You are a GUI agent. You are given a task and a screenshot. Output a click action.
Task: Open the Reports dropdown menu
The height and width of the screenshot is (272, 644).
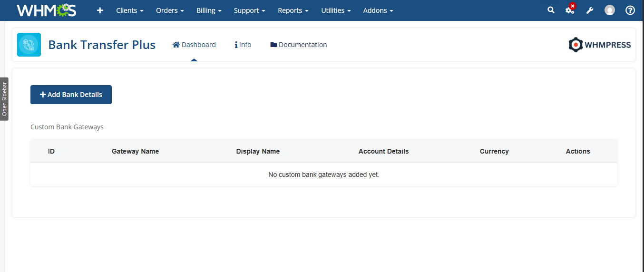click(293, 10)
